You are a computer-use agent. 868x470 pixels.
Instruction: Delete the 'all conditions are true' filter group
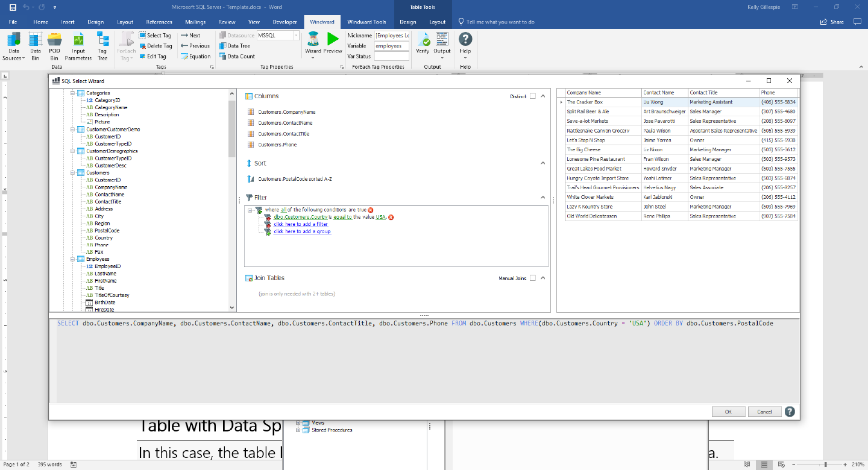(x=371, y=210)
